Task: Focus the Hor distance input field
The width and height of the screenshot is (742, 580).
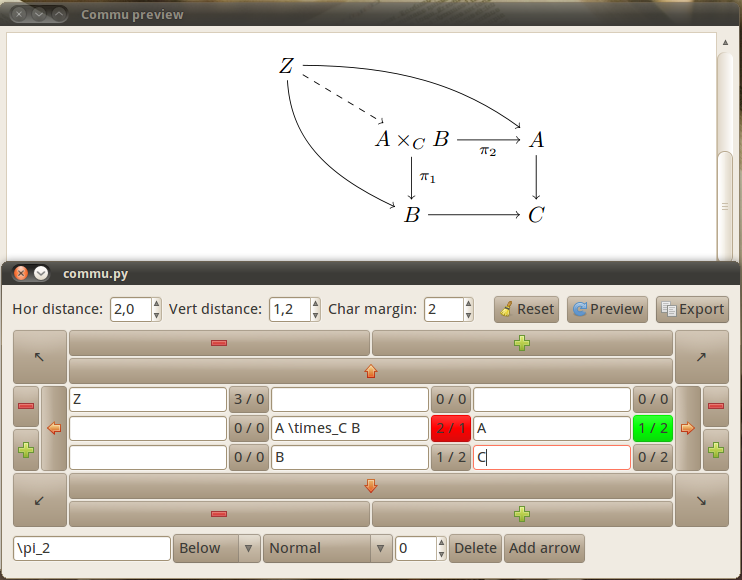Action: pyautogui.click(x=131, y=309)
